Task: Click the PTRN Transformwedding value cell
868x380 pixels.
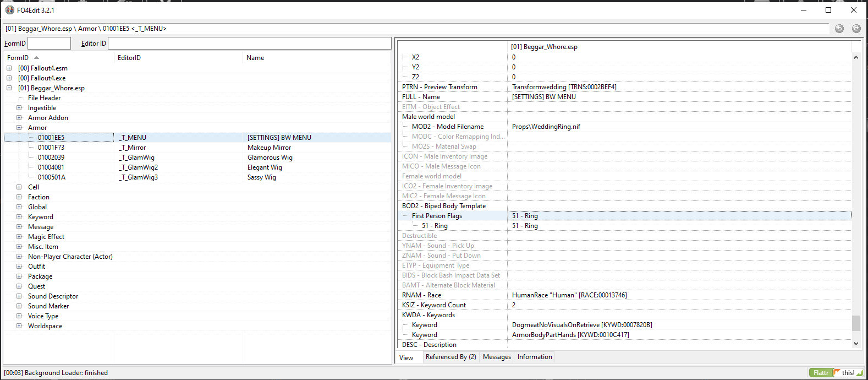Action: click(679, 87)
